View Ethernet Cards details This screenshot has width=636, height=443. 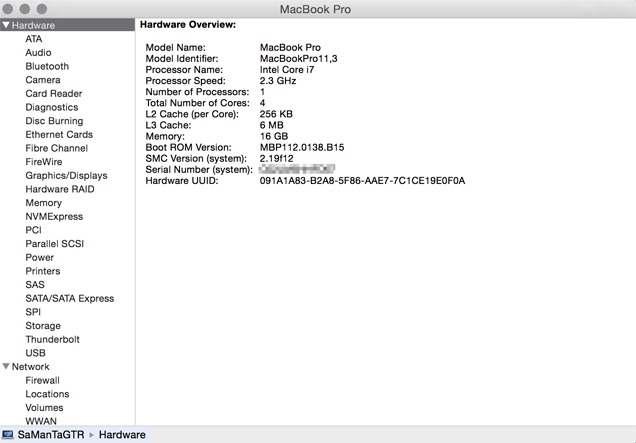tap(59, 135)
